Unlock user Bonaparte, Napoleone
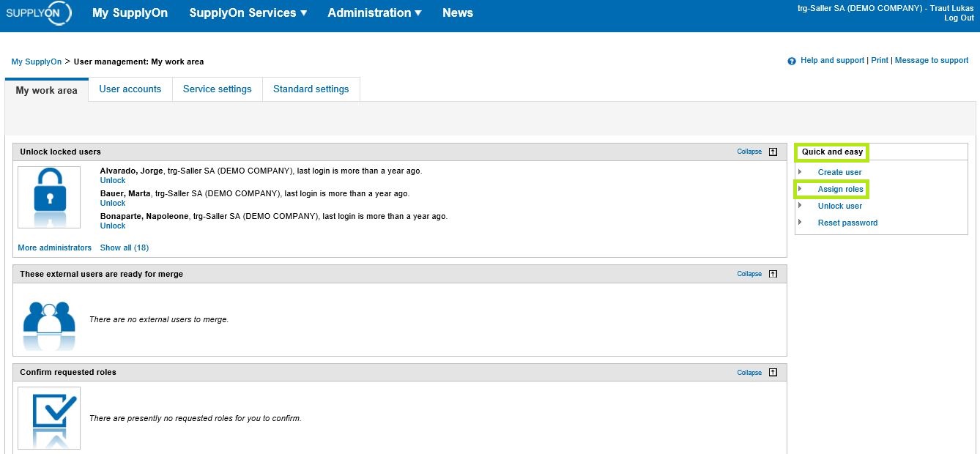980x454 pixels. tap(113, 226)
